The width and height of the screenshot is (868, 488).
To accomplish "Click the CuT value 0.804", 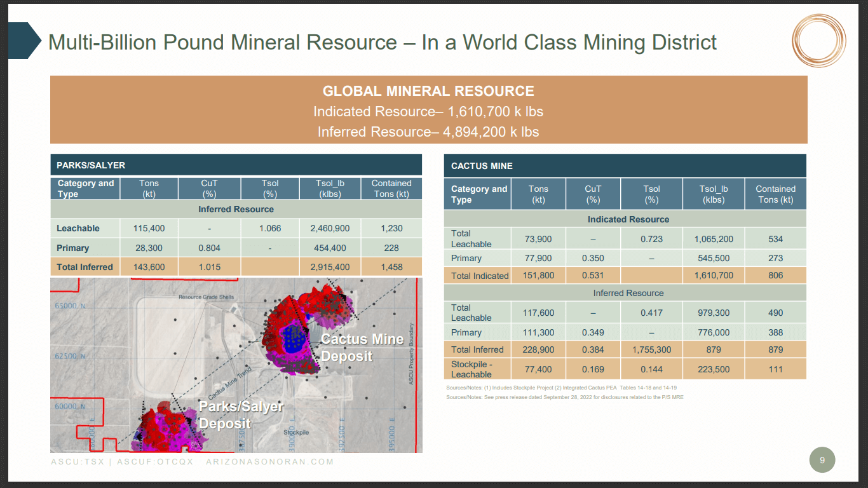I will pyautogui.click(x=209, y=248).
